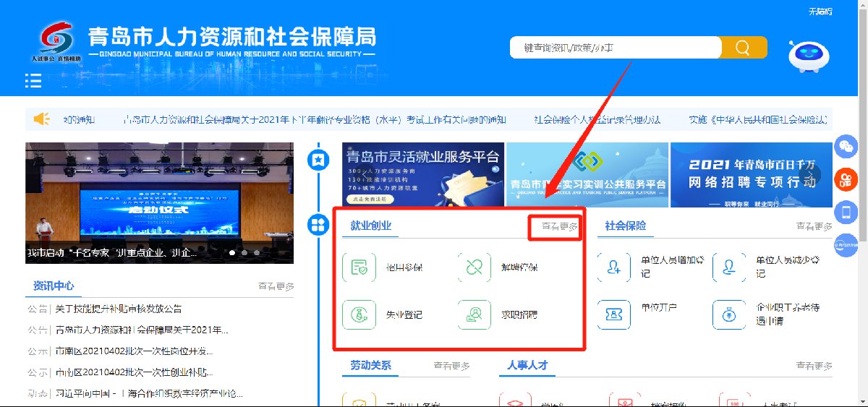Image resolution: width=868 pixels, height=407 pixels.
Task: Open news 关于技能提升补贴审核发放公告
Action: [x=119, y=309]
